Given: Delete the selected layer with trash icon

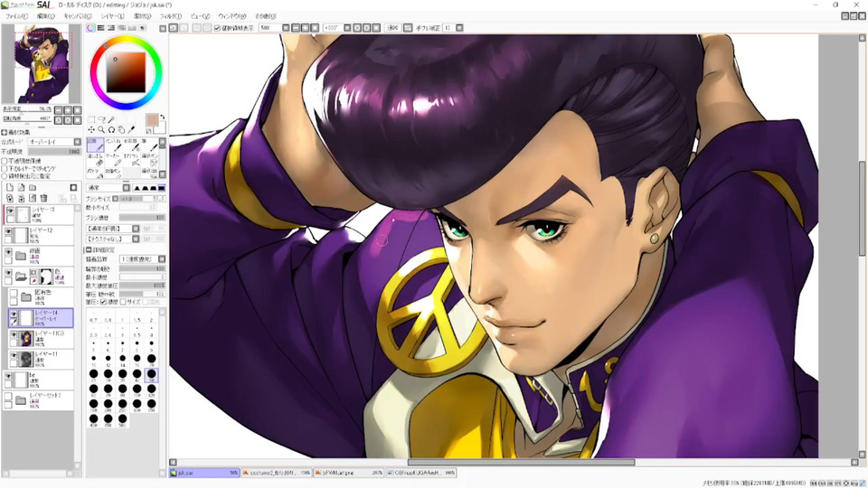Looking at the screenshot, I should click(x=43, y=198).
